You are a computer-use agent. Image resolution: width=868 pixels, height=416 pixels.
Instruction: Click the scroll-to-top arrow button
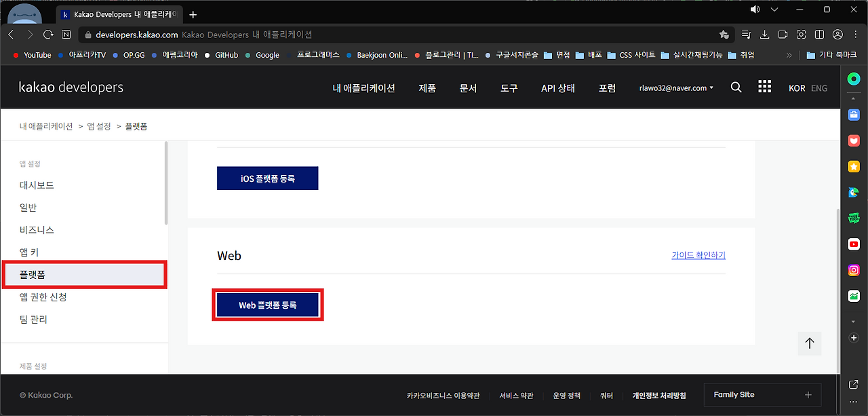pyautogui.click(x=810, y=343)
